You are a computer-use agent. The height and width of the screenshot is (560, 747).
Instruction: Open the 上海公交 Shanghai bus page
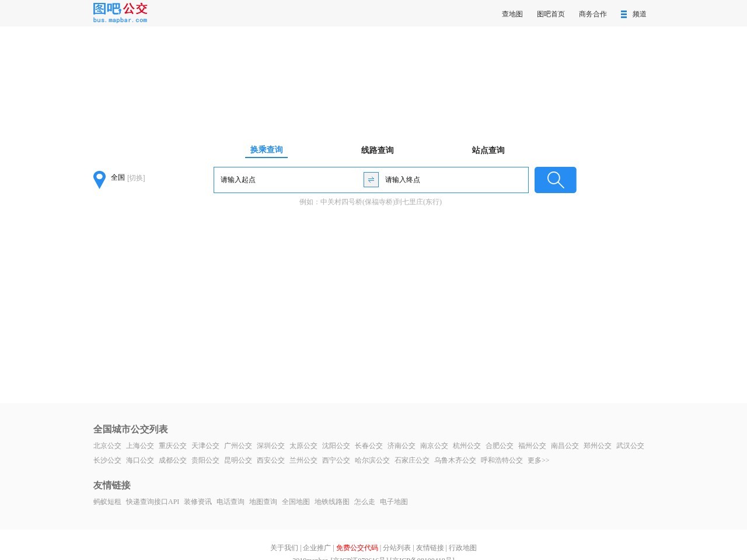(x=140, y=446)
